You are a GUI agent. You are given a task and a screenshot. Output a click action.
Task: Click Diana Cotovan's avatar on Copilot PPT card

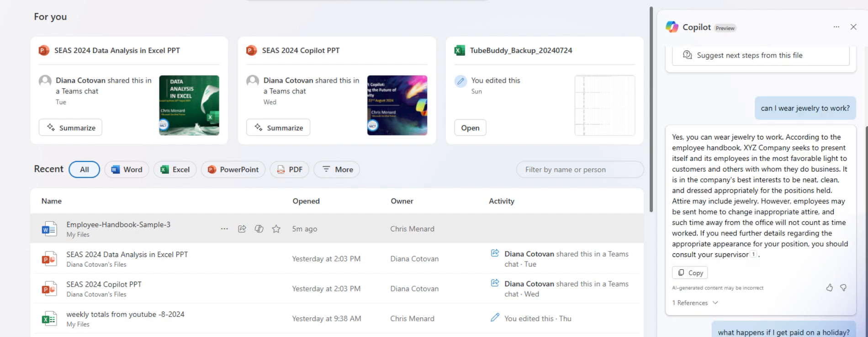click(x=253, y=81)
